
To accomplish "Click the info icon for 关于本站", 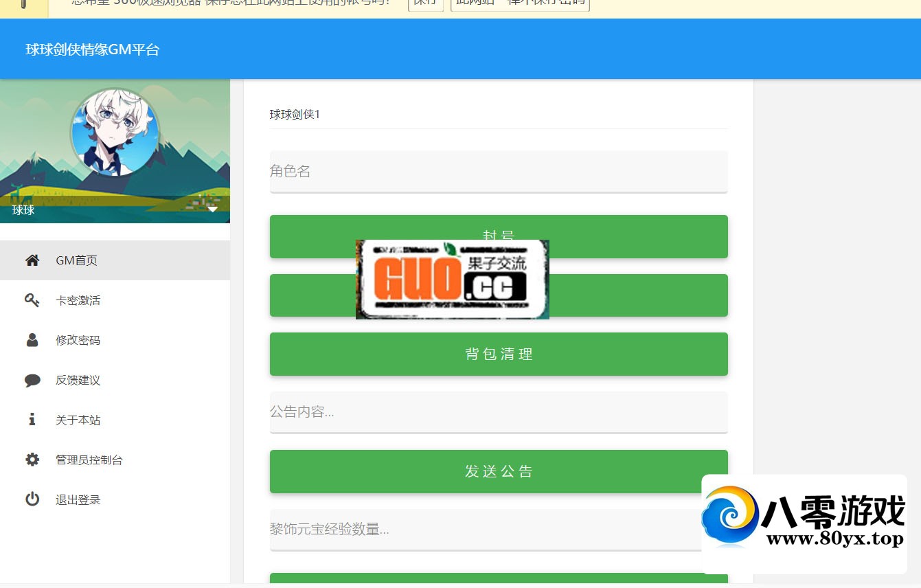I will (x=32, y=420).
